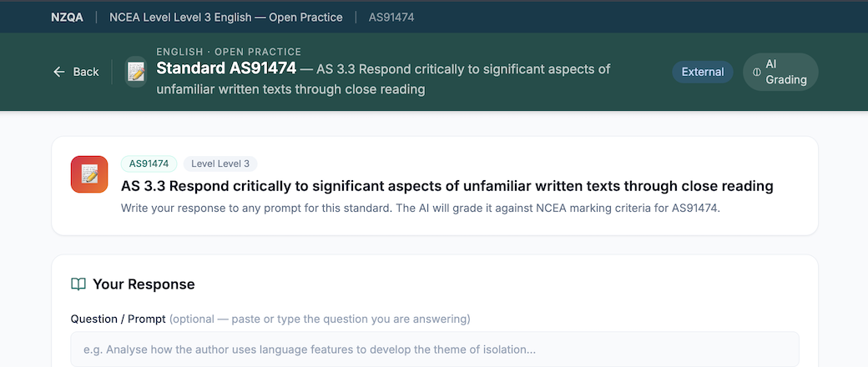868x367 pixels.
Task: Select the AS91474 breadcrumb in top bar
Action: (x=391, y=18)
